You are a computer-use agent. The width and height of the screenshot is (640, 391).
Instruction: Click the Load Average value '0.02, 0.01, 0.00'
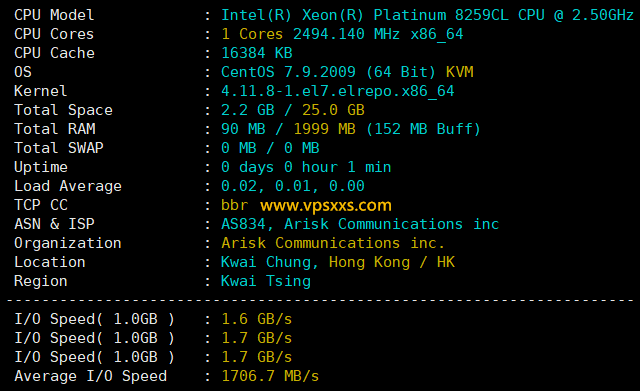point(293,186)
